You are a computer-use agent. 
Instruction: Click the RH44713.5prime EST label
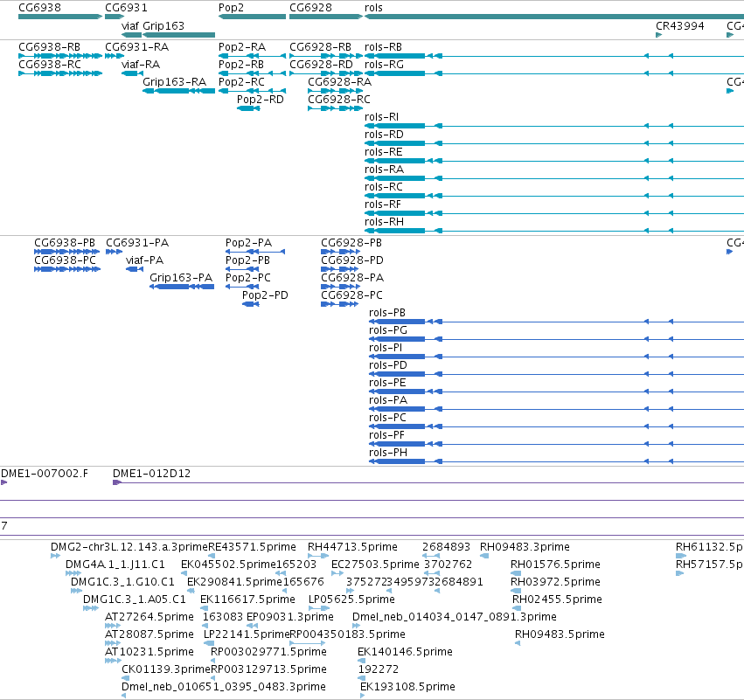pos(352,547)
